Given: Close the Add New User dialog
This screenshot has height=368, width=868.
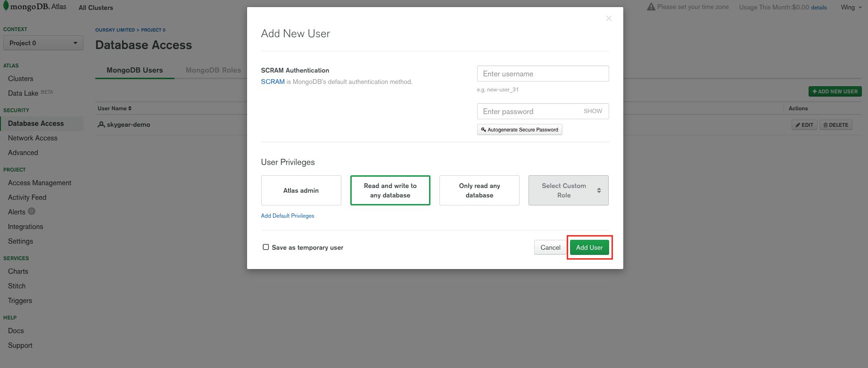Looking at the screenshot, I should (x=609, y=18).
